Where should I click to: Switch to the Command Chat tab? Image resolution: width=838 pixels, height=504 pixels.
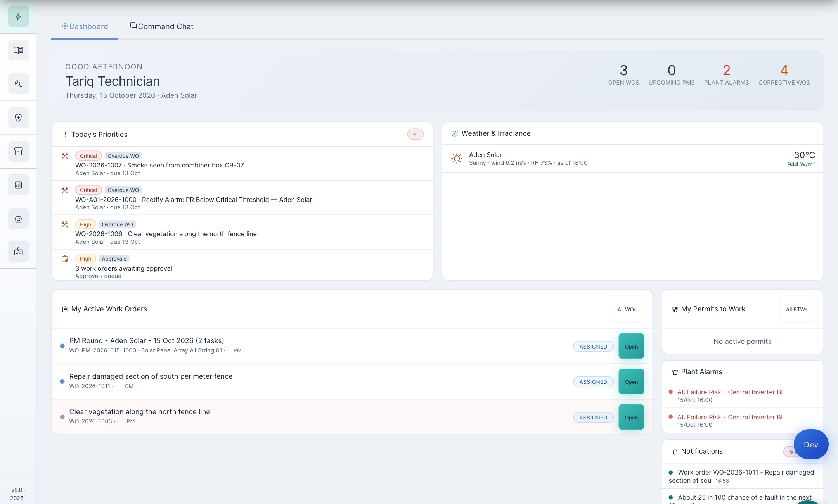pos(162,26)
